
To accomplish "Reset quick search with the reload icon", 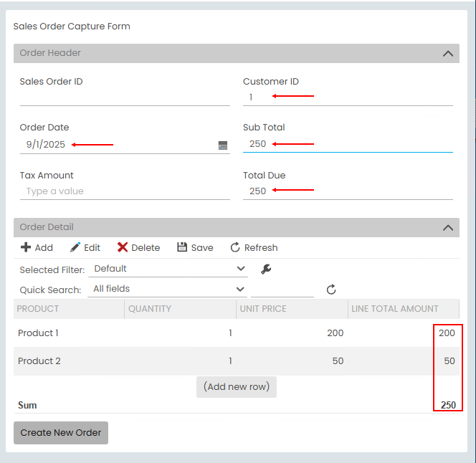I will [331, 290].
